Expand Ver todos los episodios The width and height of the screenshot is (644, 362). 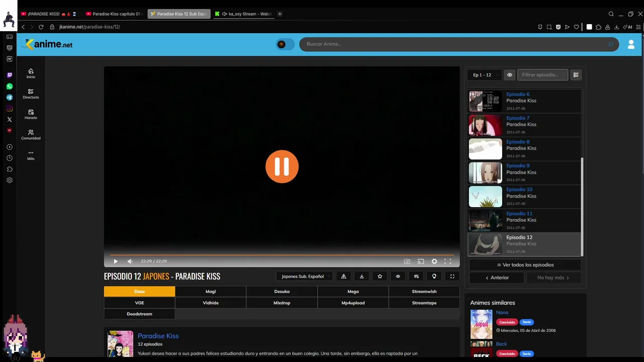click(x=525, y=265)
